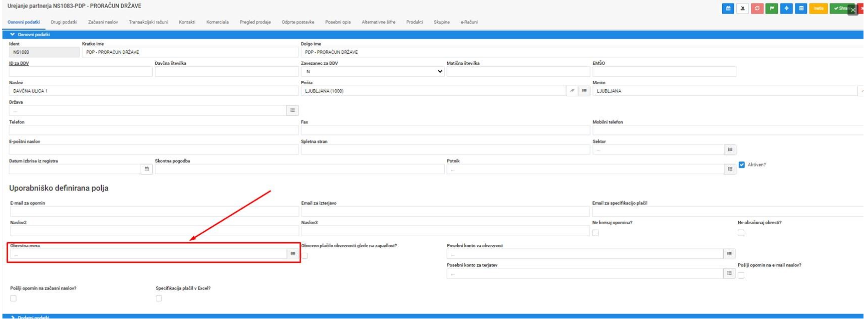Screen dimensions: 868x322
Task: Open the Odprte postavke tab
Action: click(298, 22)
